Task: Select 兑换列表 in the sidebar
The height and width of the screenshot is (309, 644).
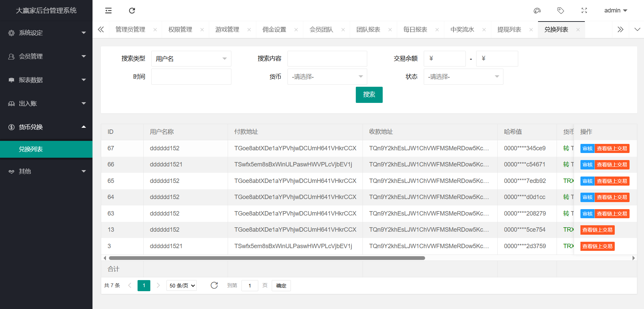Action: [46, 149]
